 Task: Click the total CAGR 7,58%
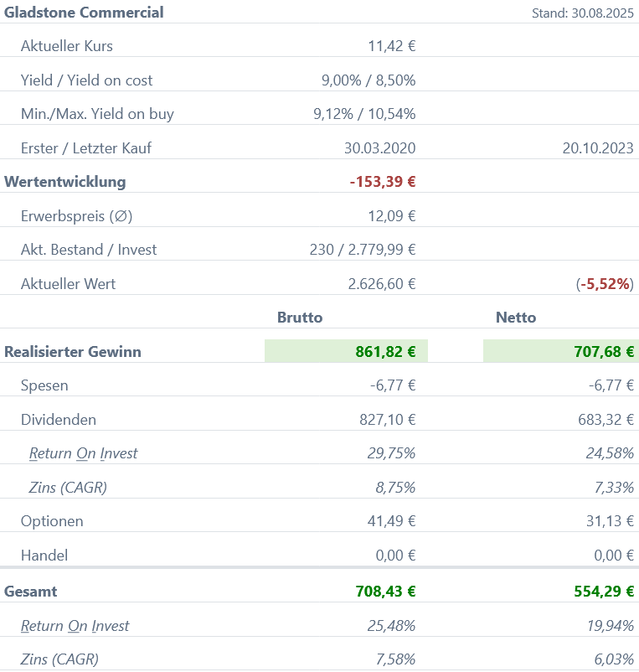point(395,659)
